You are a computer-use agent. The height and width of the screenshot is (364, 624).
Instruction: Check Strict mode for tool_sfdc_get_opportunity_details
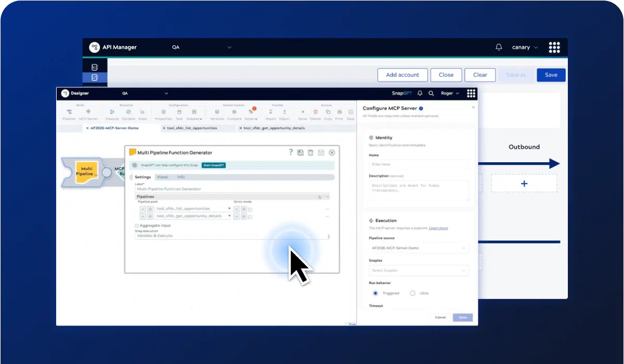[x=250, y=216]
